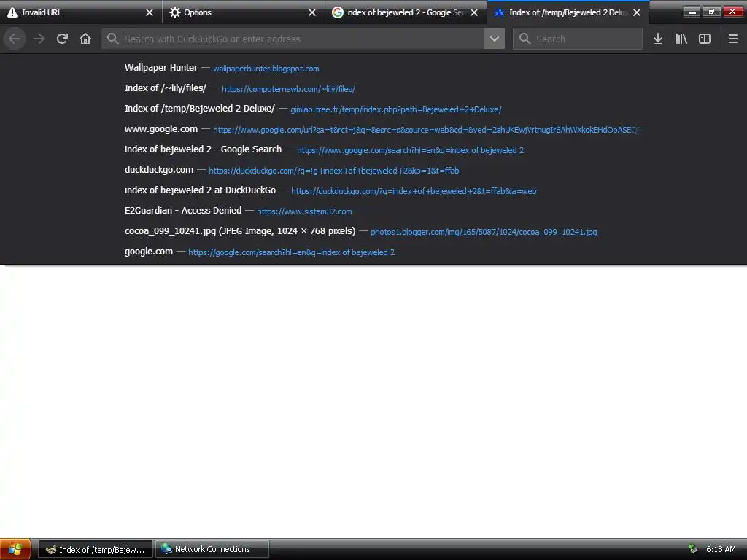Image resolution: width=747 pixels, height=560 pixels.
Task: Open the library icon in toolbar
Action: [x=681, y=39]
